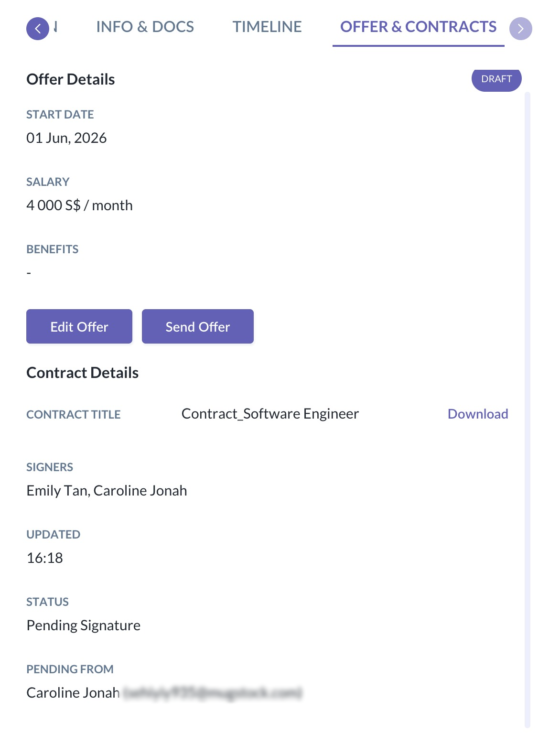Click the salary amount 4 000 S$ / month
Image resolution: width=560 pixels, height=733 pixels.
[80, 205]
